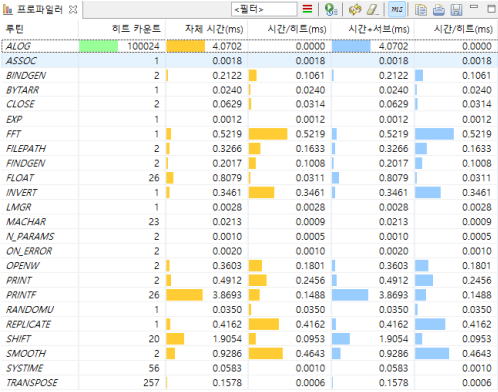Sort by 자체 시간(ms) column header
Viewport: 498px width, 392px height.
[x=207, y=29]
